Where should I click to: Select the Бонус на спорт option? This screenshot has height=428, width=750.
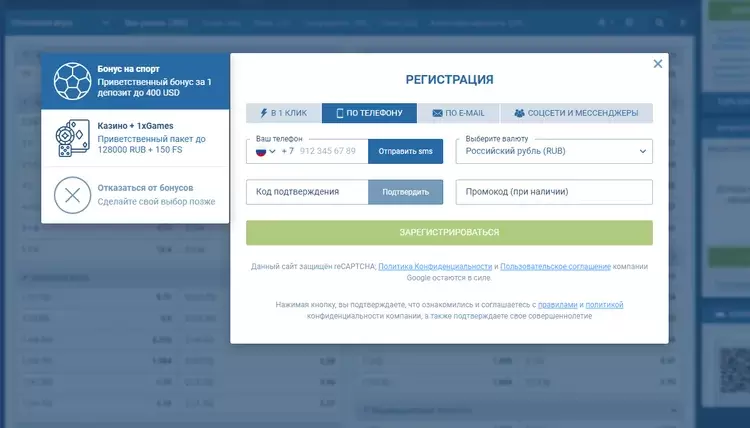135,81
